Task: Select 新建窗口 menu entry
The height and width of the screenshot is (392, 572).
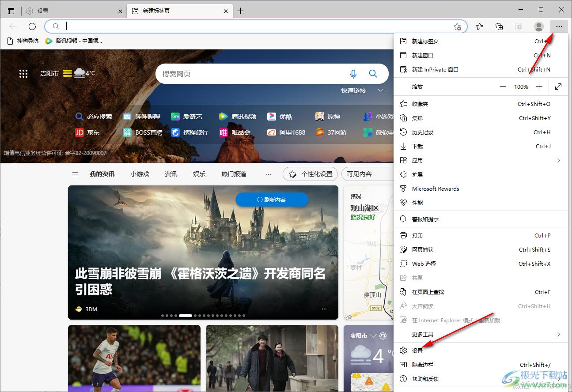Action: (x=481, y=55)
